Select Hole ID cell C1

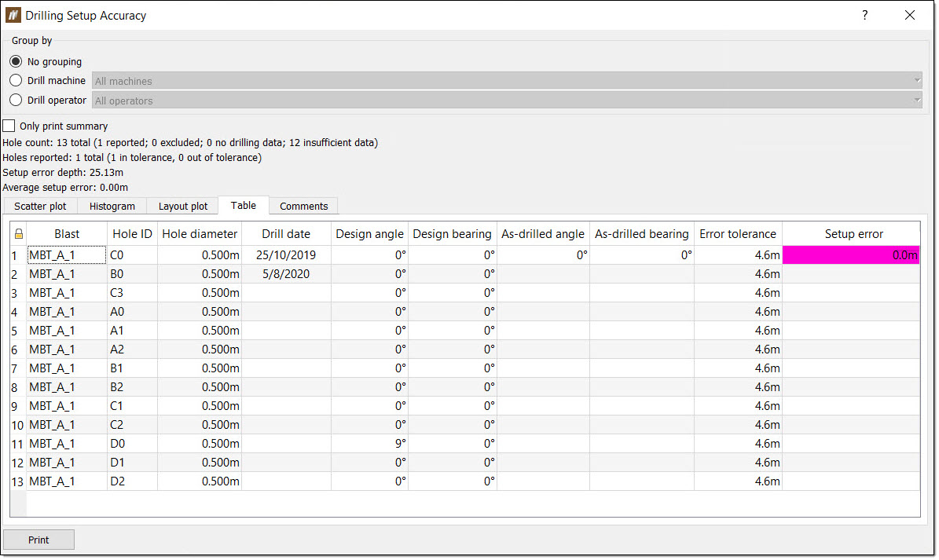pyautogui.click(x=132, y=405)
